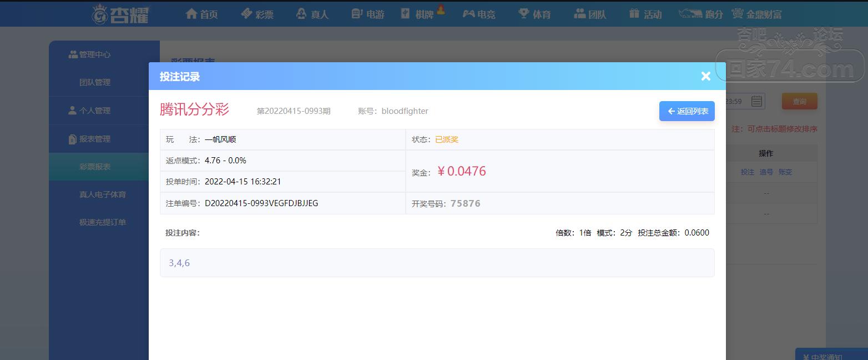Open the 团队 team menu

(x=590, y=14)
